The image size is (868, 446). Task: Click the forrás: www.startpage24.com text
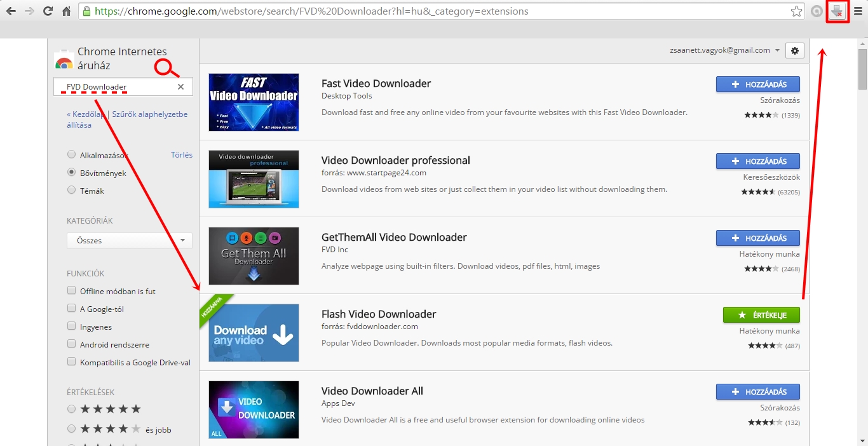click(x=374, y=173)
